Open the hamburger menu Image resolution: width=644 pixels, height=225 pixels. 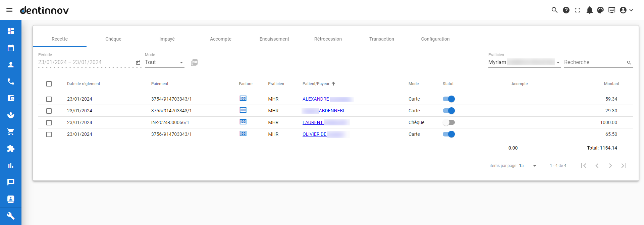pyautogui.click(x=9, y=10)
